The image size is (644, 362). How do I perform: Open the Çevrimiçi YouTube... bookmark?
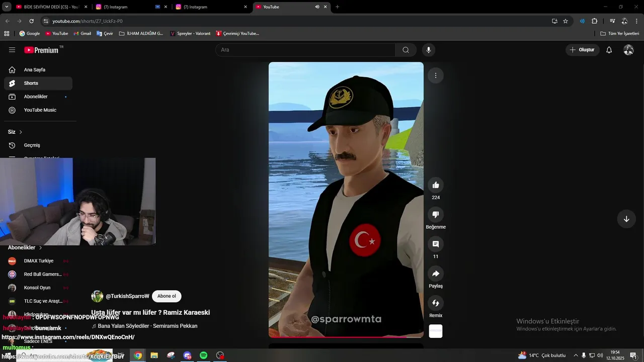[237, 34]
